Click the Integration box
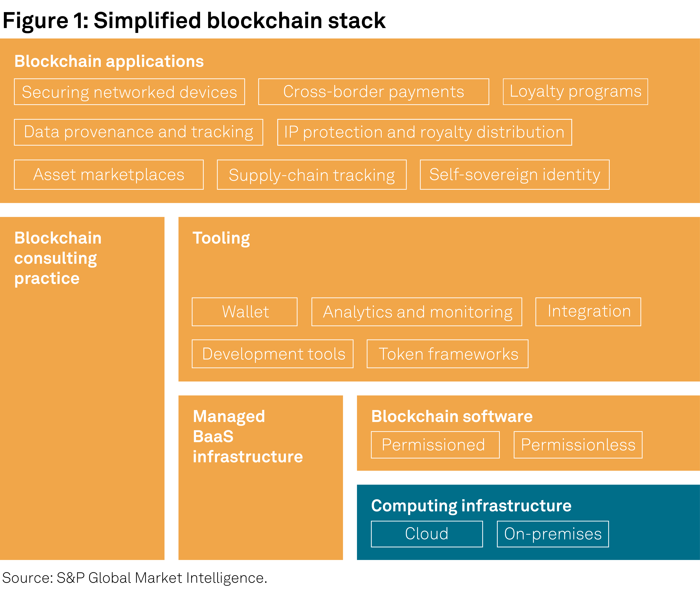700x595 pixels. point(588,312)
